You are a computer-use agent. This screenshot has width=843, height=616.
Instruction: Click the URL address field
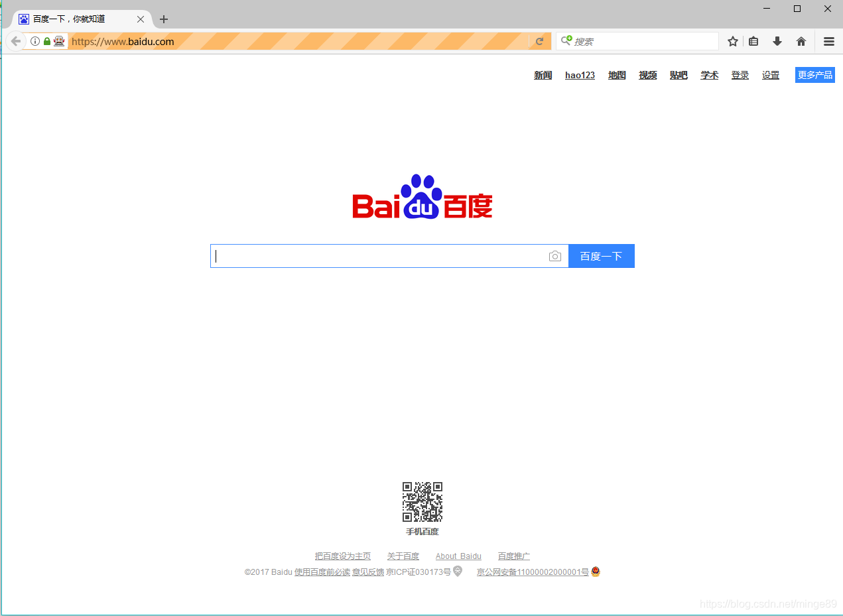(298, 41)
